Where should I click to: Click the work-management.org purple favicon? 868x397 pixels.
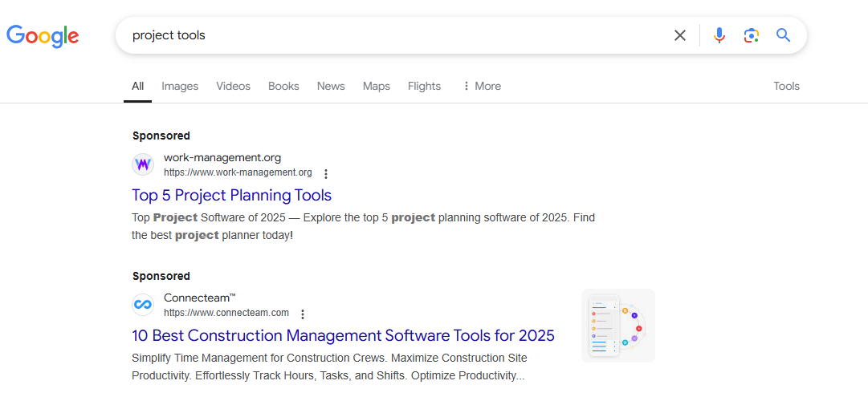143,164
